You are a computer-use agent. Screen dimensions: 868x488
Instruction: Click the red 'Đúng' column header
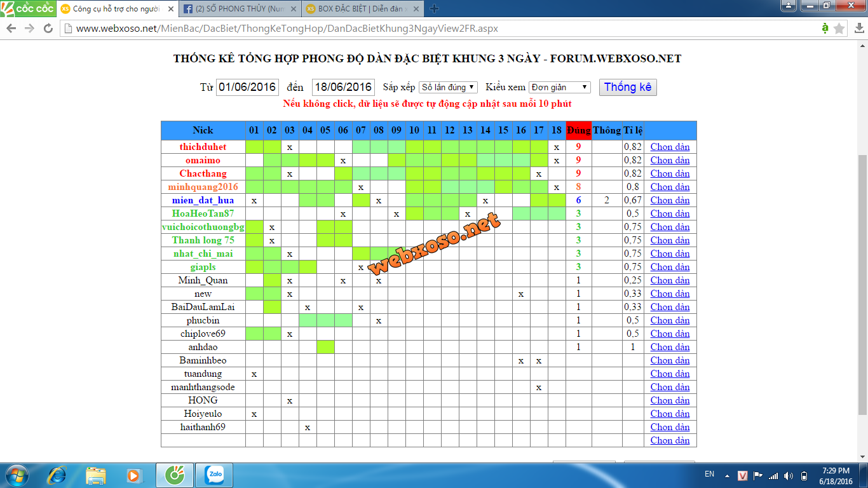[579, 130]
